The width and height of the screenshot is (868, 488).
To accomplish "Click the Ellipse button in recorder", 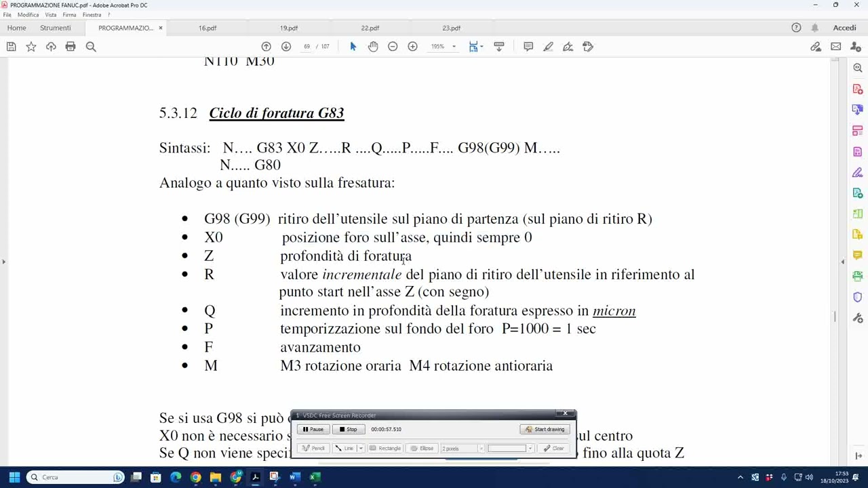I will pyautogui.click(x=422, y=448).
